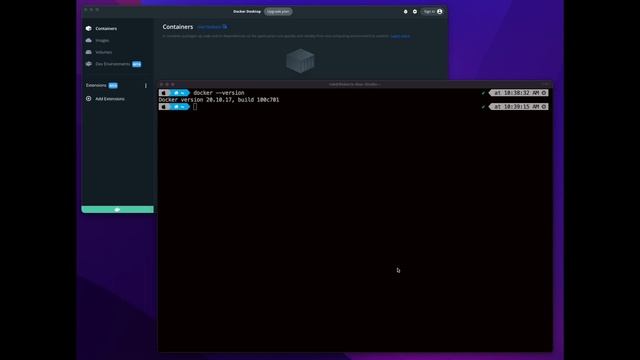The image size is (640, 360).
Task: Click the Add Extensions label
Action: pyautogui.click(x=110, y=99)
